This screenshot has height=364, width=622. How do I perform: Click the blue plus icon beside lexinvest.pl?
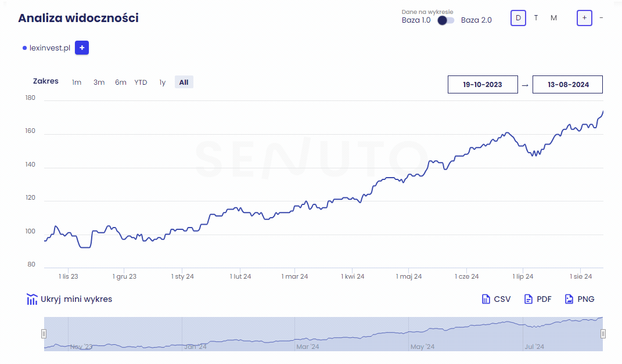(82, 48)
